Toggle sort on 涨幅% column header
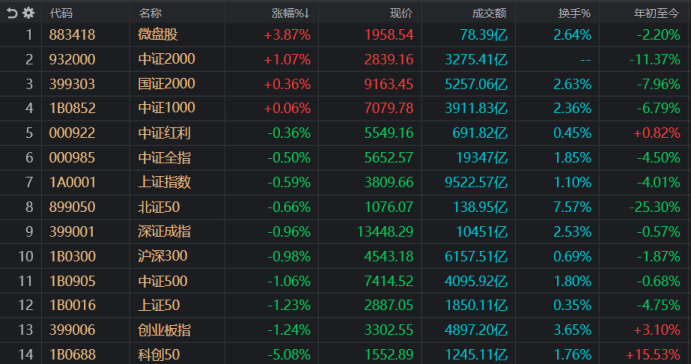The height and width of the screenshot is (364, 692). point(290,13)
